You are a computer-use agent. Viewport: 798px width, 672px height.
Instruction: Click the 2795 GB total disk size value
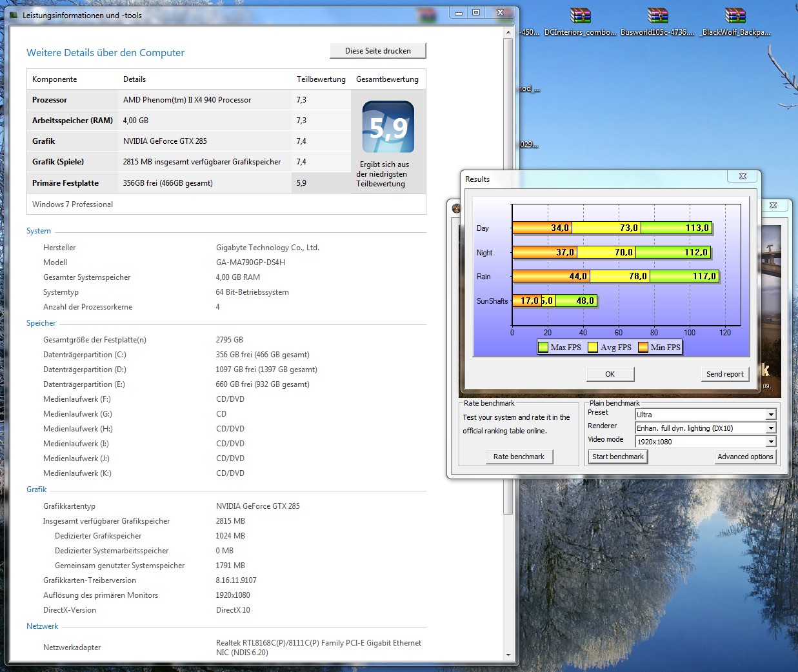click(x=230, y=340)
